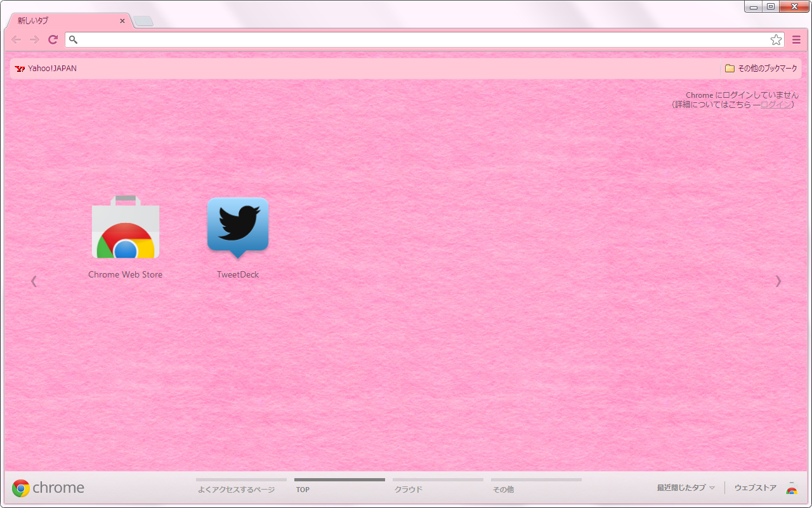812x508 pixels.
Task: Open the その他のブックマーク folder
Action: [x=761, y=68]
